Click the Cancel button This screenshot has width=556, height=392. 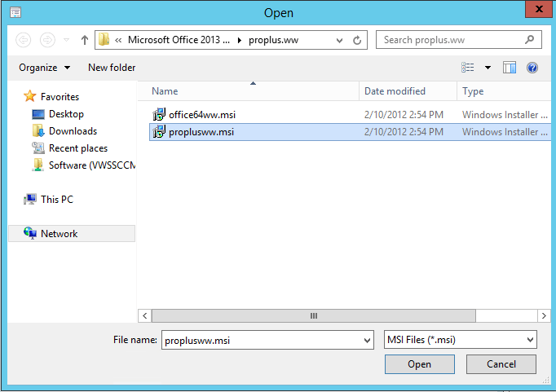coord(501,364)
